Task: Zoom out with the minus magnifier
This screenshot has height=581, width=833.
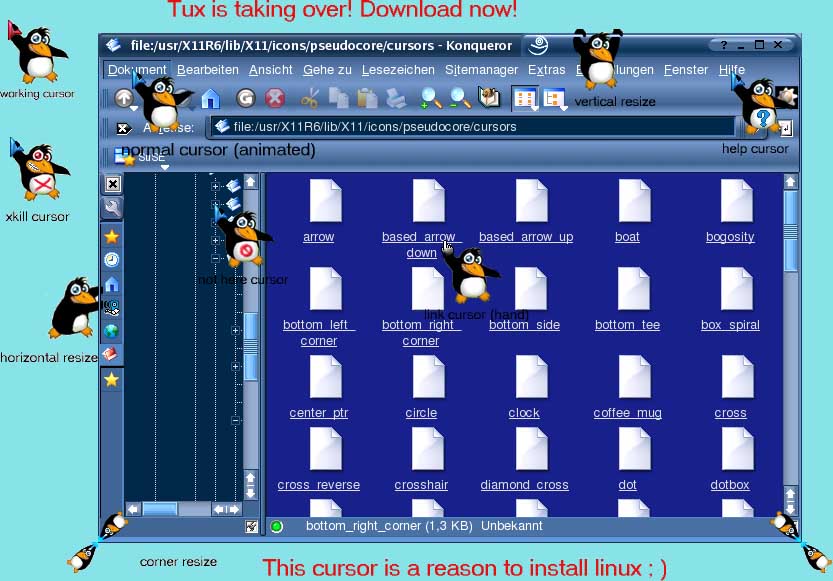Action: [460, 98]
